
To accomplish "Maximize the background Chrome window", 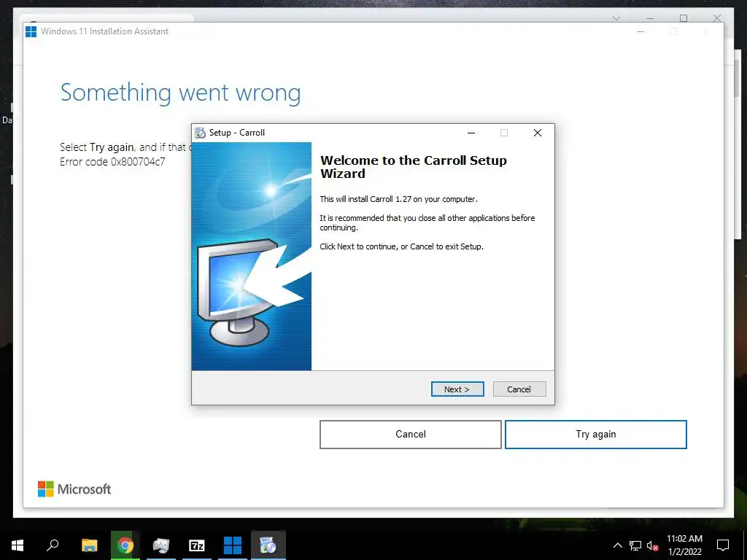I will click(x=684, y=18).
